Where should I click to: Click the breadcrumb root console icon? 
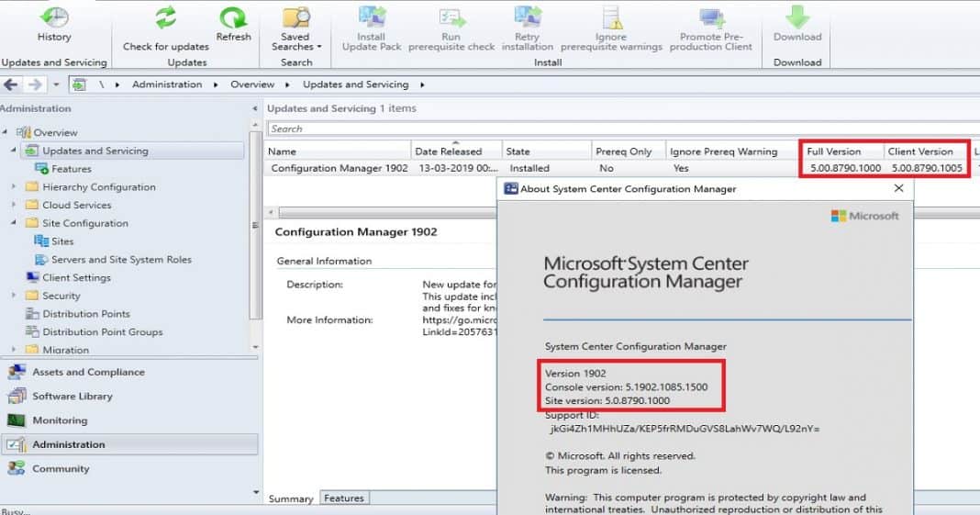(x=79, y=84)
